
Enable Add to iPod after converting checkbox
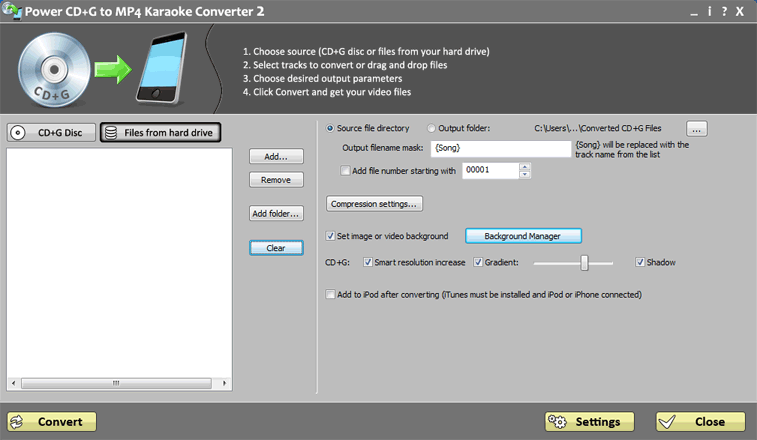(x=330, y=294)
